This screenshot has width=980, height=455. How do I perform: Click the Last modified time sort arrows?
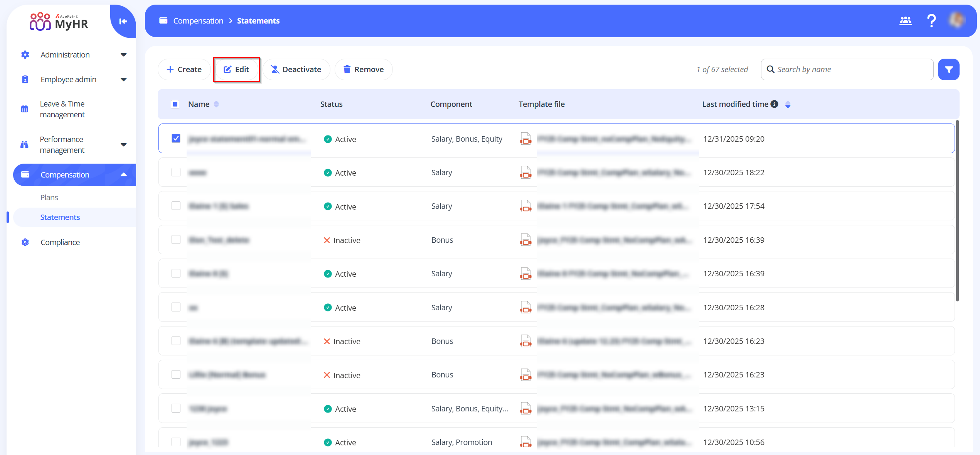788,105
